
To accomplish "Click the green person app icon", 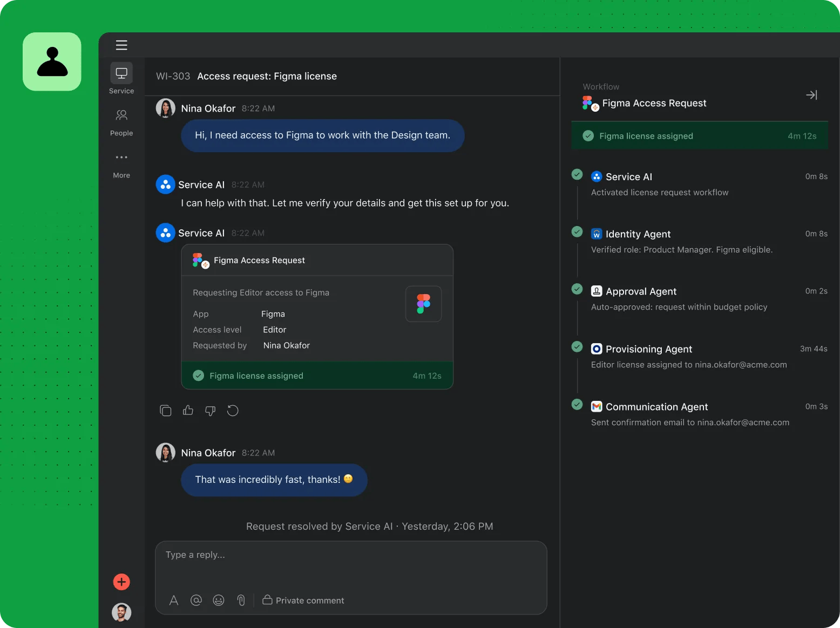I will pyautogui.click(x=52, y=62).
